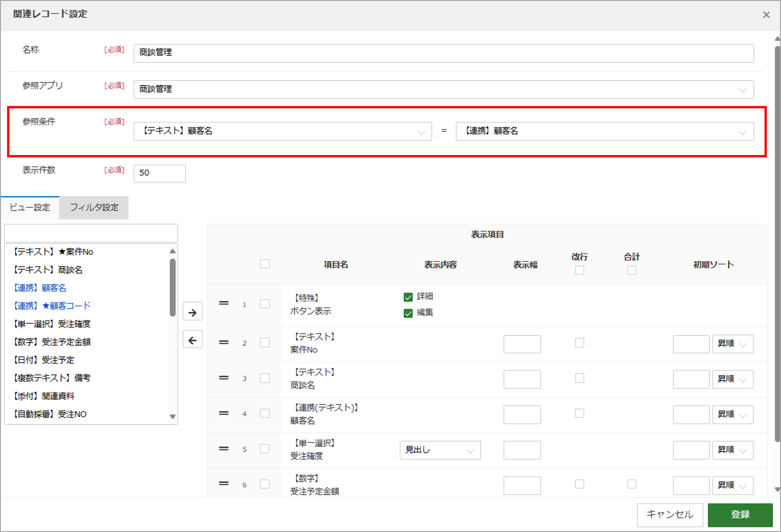Click the left arrow to remove field
This screenshot has height=532, width=781.
pyautogui.click(x=192, y=340)
